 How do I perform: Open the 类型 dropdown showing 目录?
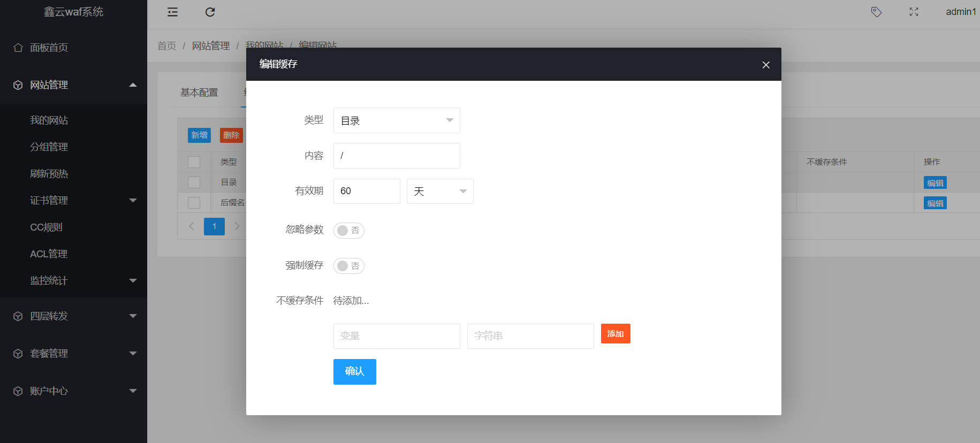click(x=397, y=120)
